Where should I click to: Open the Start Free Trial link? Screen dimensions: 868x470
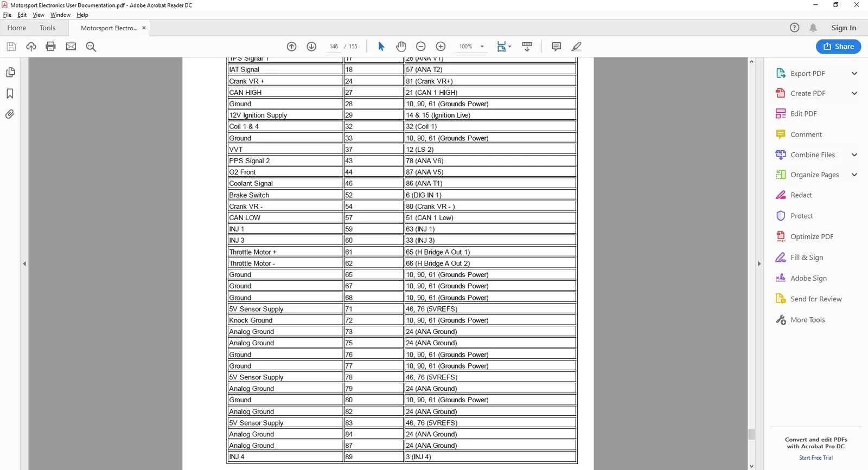[x=815, y=458]
